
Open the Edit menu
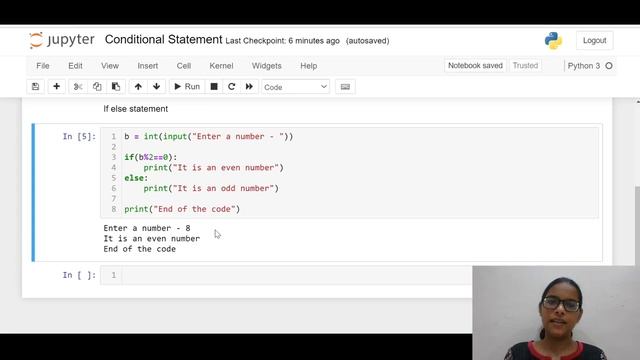coord(75,66)
